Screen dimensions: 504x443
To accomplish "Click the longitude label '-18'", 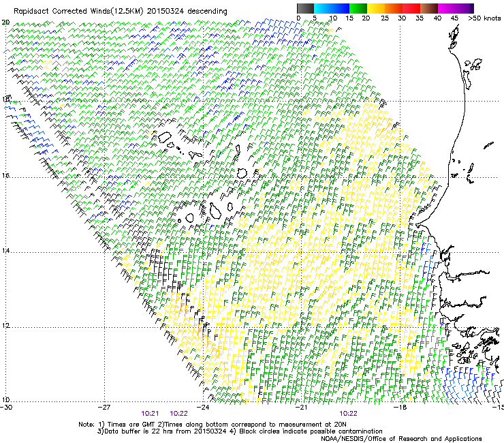I will [400, 408].
